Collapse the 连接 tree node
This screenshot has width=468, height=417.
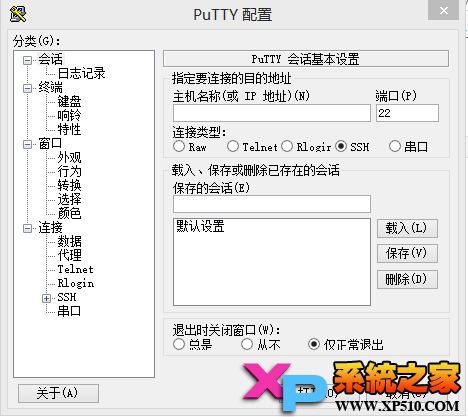tap(27, 228)
